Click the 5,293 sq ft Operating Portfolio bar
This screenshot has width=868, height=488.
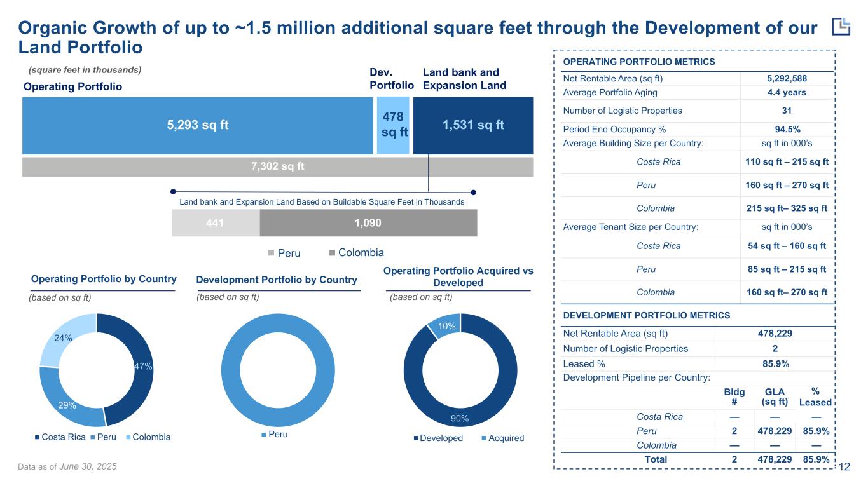(x=197, y=126)
